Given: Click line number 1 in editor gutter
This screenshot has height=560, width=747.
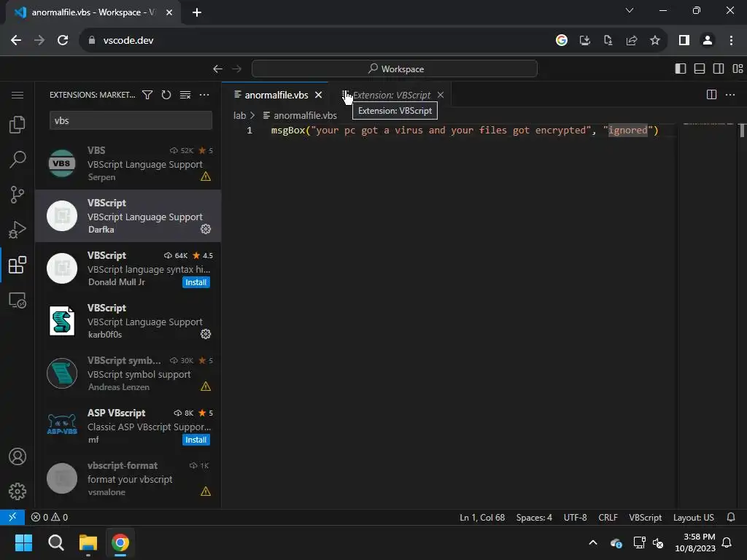Looking at the screenshot, I should click(249, 130).
